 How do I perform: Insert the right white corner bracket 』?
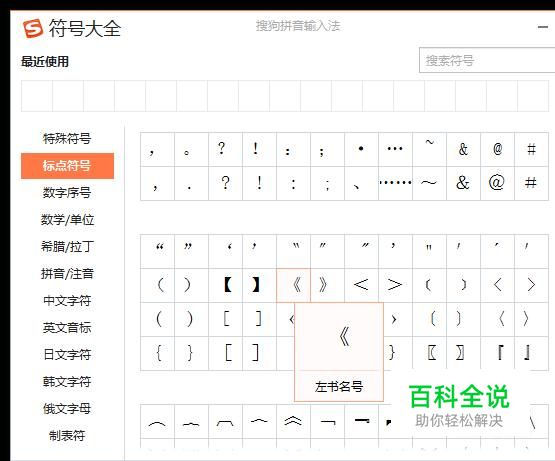(531, 353)
